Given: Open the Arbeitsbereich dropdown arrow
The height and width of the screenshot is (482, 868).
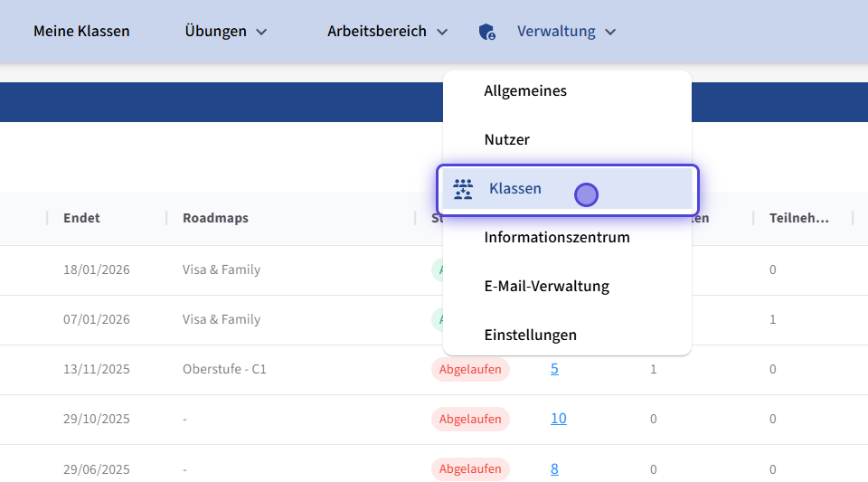Looking at the screenshot, I should 441,32.
